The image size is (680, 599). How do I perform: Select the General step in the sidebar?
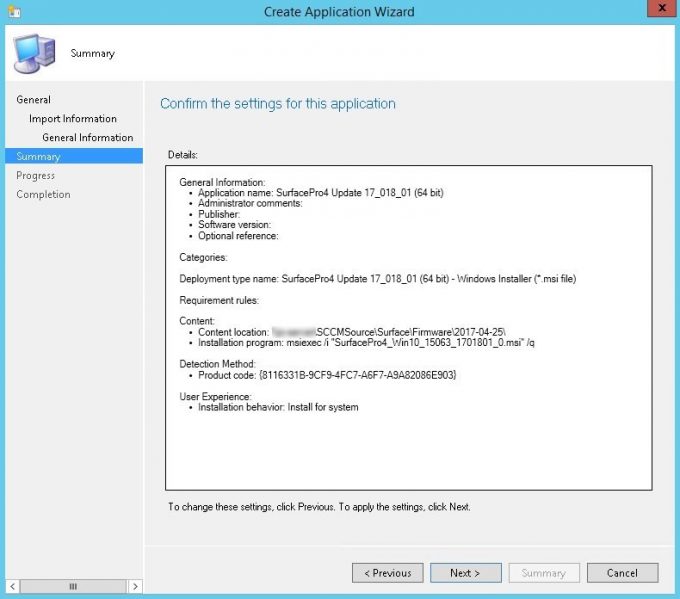pyautogui.click(x=34, y=100)
